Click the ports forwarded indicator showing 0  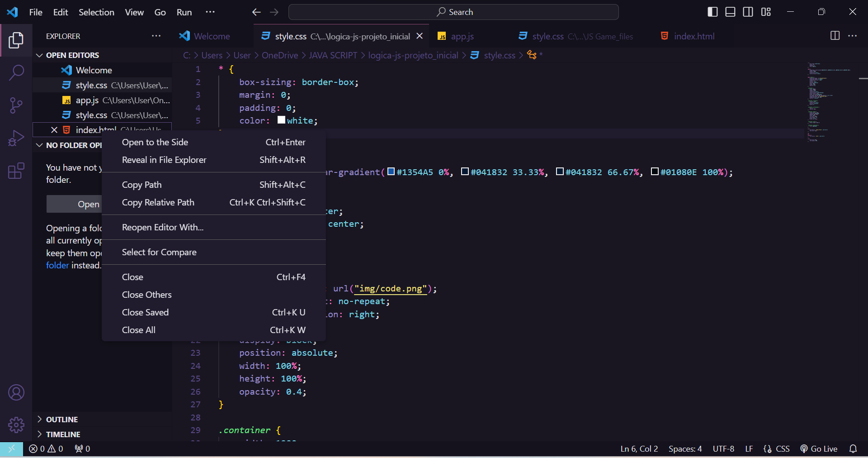[82, 448]
